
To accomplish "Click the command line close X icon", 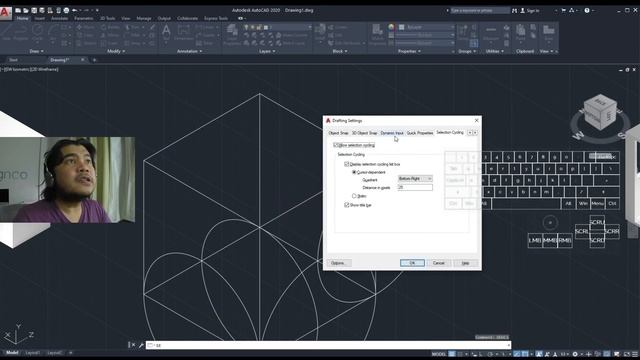I will (133, 345).
